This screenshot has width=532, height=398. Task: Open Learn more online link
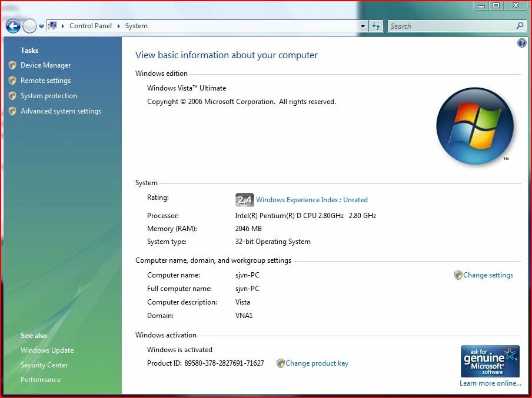click(490, 383)
